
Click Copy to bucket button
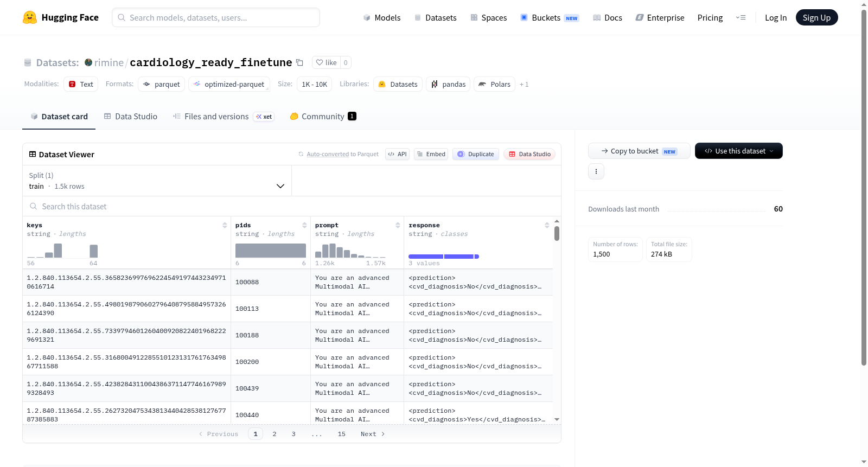click(x=639, y=151)
